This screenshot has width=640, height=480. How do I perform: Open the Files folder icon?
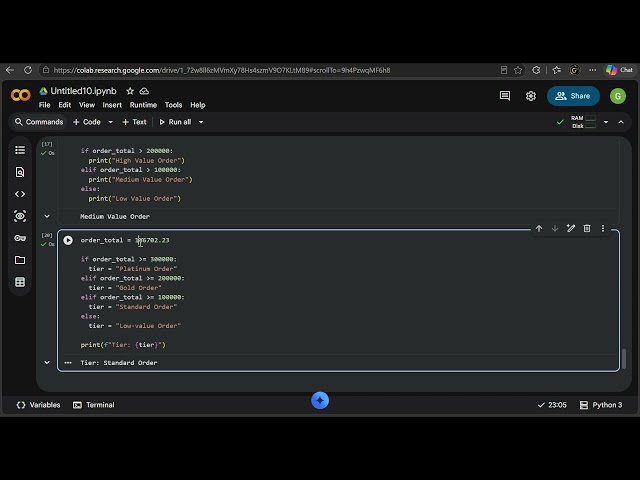point(20,260)
